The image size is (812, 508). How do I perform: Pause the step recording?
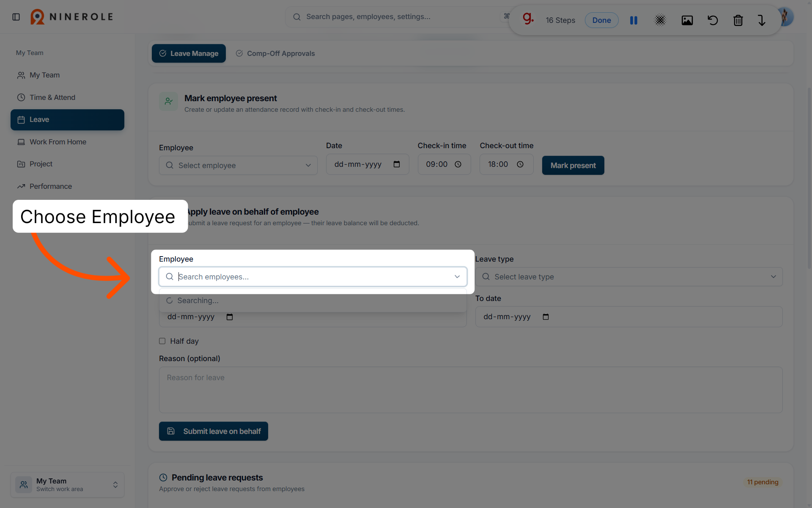point(634,20)
